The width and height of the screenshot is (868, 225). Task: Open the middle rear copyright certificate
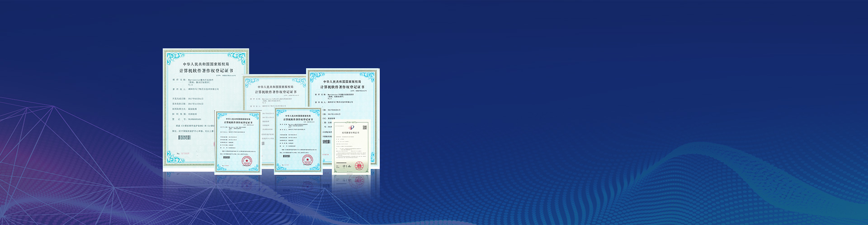pyautogui.click(x=275, y=93)
